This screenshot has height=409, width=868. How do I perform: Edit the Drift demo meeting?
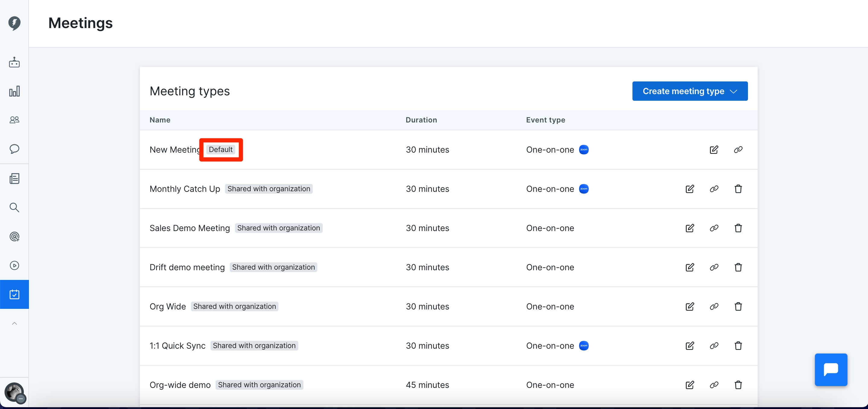689,267
